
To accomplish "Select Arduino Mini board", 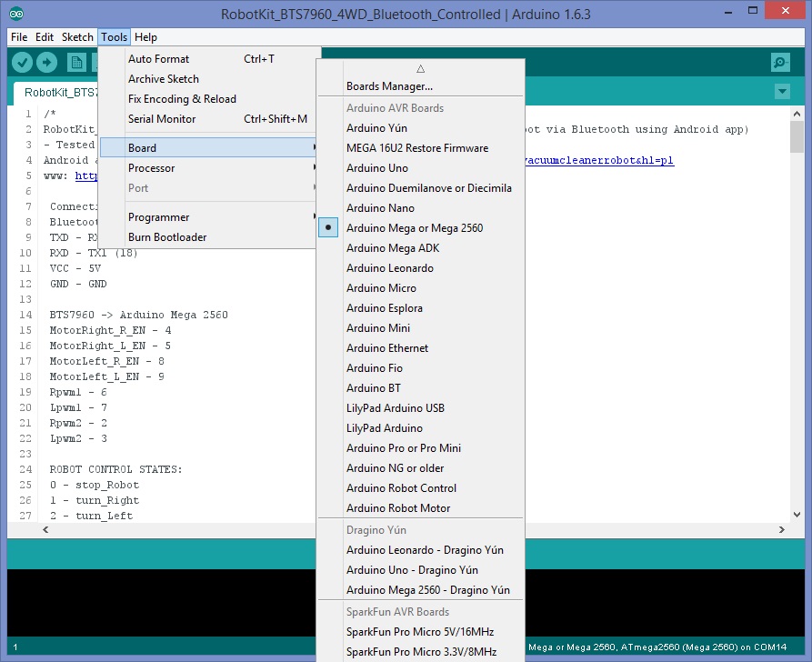I will pos(420,328).
